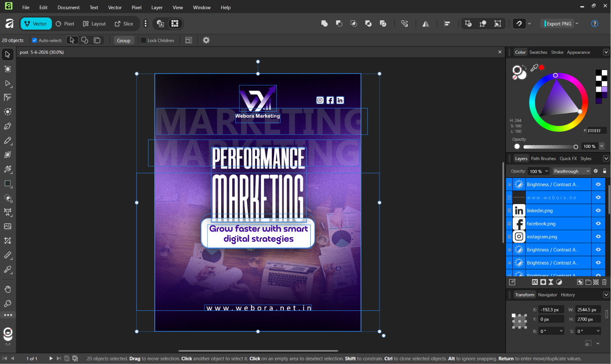Select the Node tool
Image resolution: width=611 pixels, height=364 pixels.
pos(8,83)
